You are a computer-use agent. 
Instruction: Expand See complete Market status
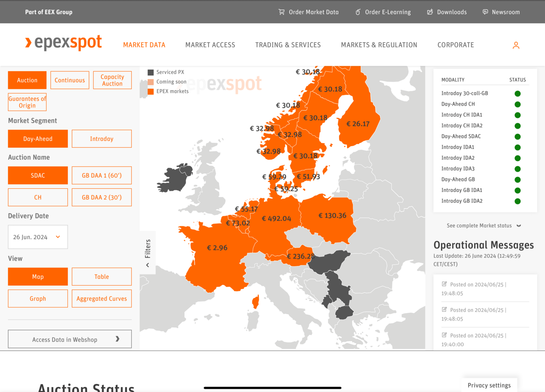click(x=484, y=226)
